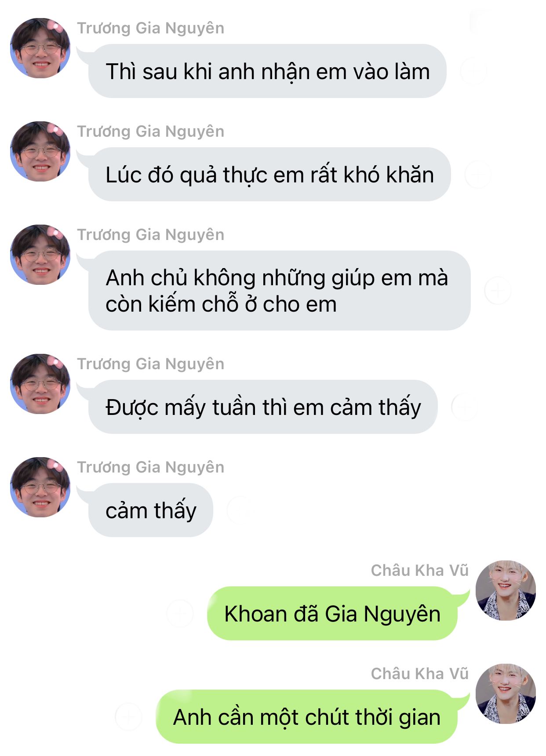Tap avatar beside short 'cảm thấy' message
This screenshot has width=546, height=756.
tap(40, 487)
